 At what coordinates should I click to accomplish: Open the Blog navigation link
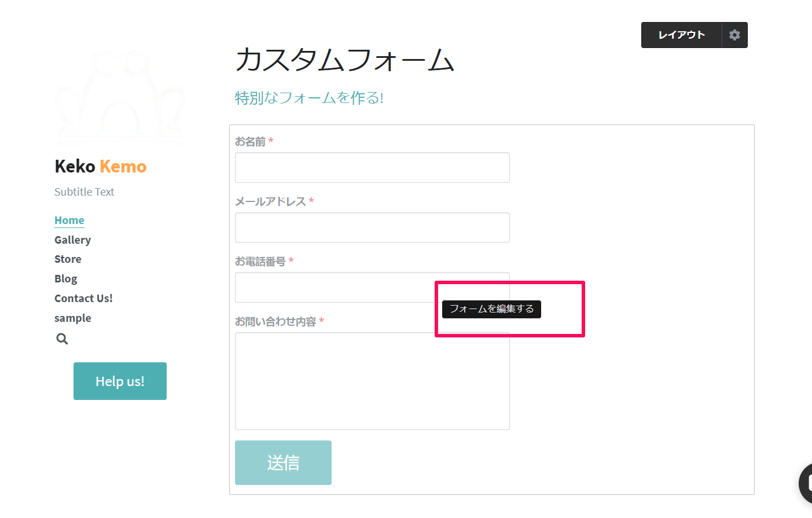[x=65, y=278]
